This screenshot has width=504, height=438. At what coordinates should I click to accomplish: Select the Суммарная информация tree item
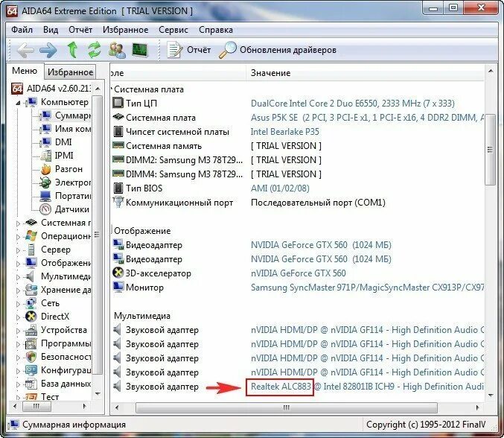tap(66, 115)
